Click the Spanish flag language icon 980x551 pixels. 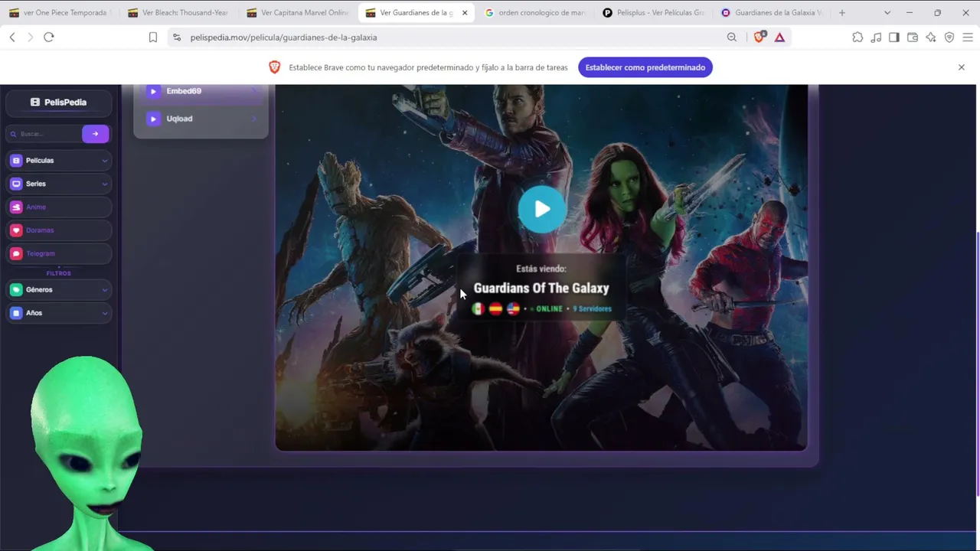click(495, 309)
